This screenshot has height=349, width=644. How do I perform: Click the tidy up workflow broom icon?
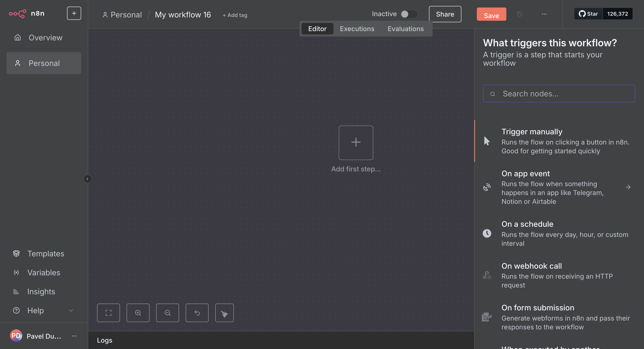224,313
